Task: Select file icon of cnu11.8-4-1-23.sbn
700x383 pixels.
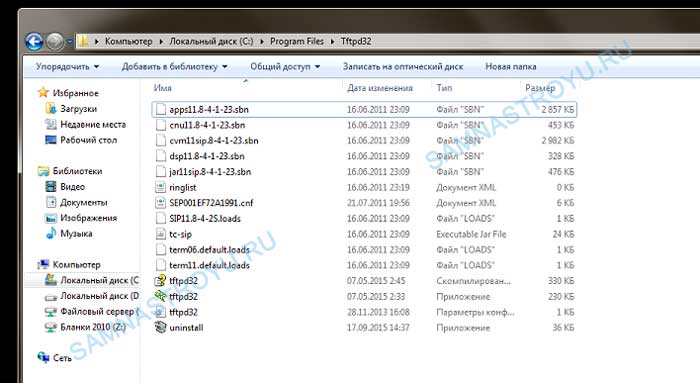Action: (x=161, y=125)
